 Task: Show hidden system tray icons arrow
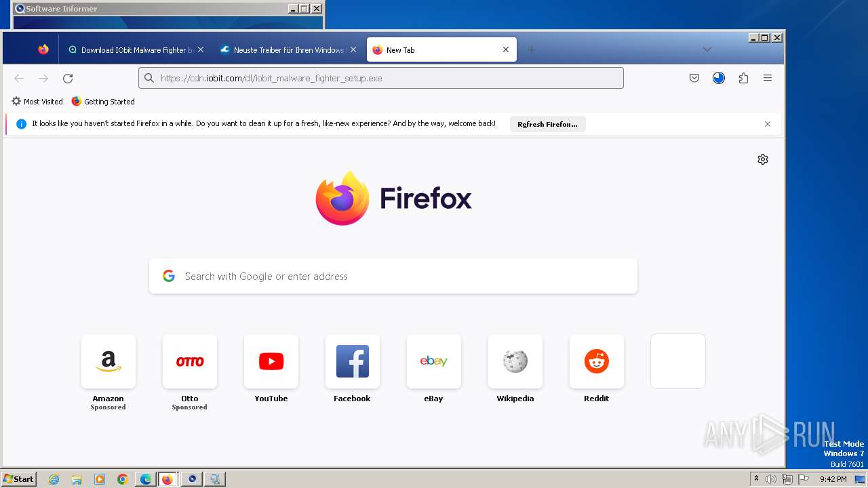[x=757, y=479]
